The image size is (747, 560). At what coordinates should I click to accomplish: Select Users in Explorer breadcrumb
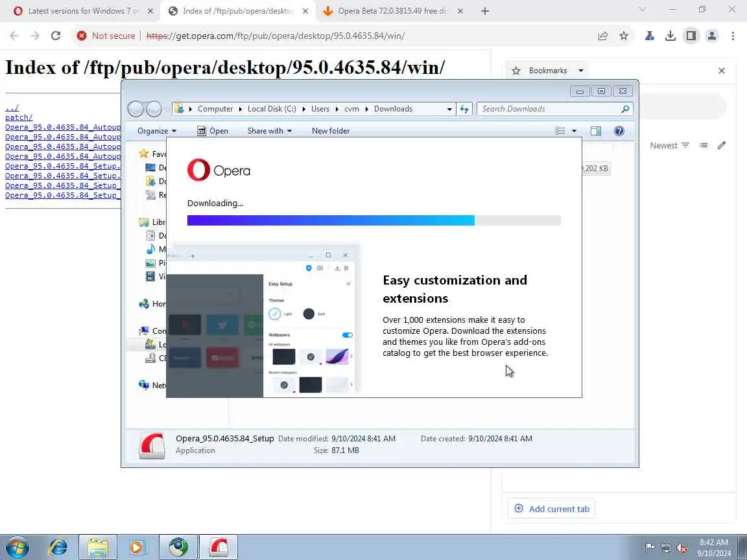click(x=320, y=109)
